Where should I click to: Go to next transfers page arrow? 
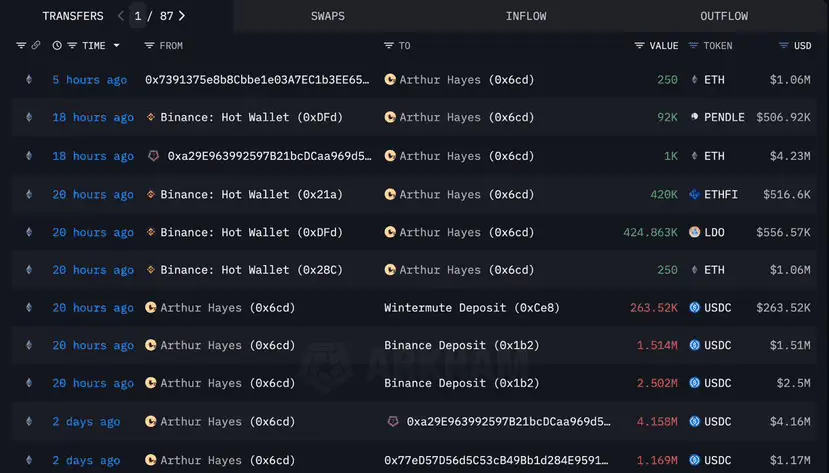point(182,16)
